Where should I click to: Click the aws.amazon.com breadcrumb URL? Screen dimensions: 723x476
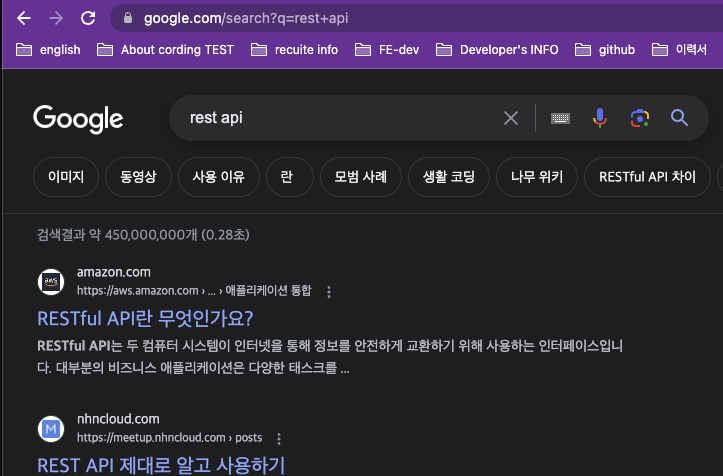click(x=194, y=291)
